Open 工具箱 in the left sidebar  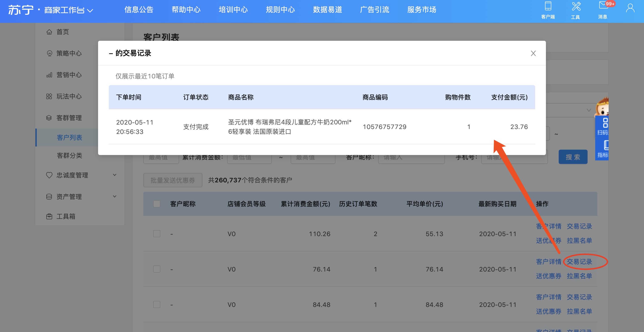(66, 216)
